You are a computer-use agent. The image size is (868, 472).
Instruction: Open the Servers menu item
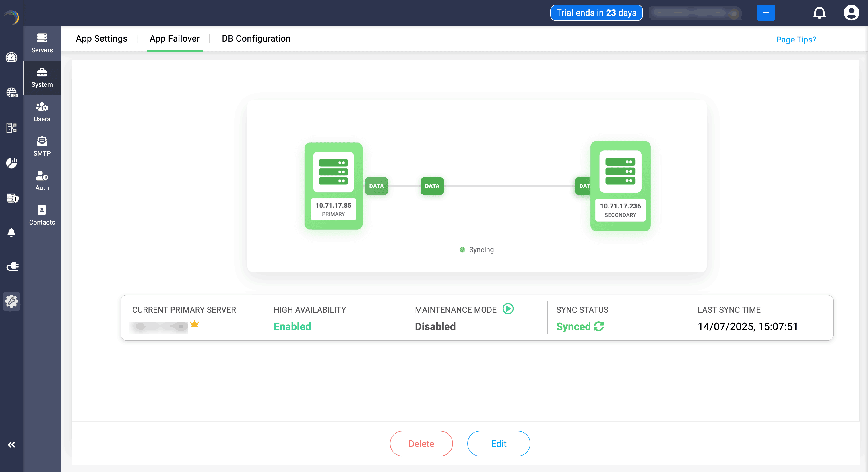pyautogui.click(x=42, y=43)
